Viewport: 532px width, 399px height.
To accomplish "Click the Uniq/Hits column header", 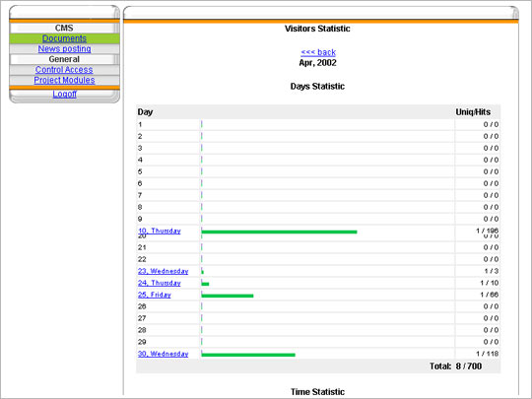I will tap(473, 112).
